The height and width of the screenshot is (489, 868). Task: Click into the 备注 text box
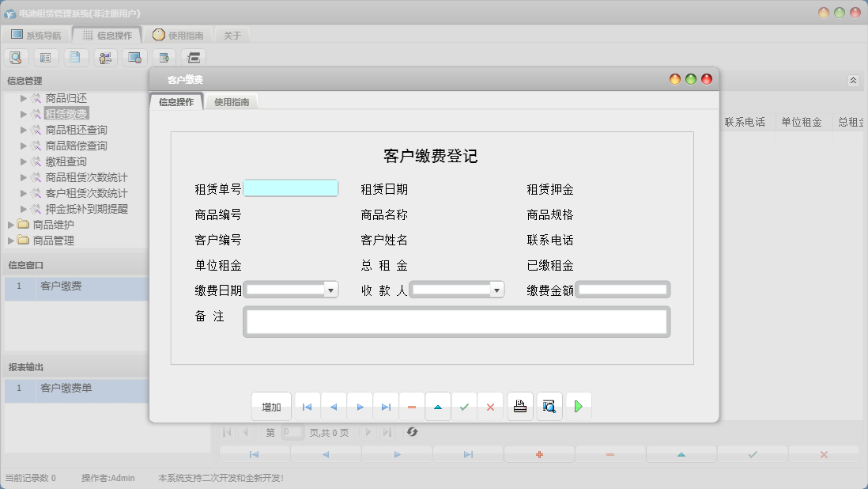click(x=456, y=322)
